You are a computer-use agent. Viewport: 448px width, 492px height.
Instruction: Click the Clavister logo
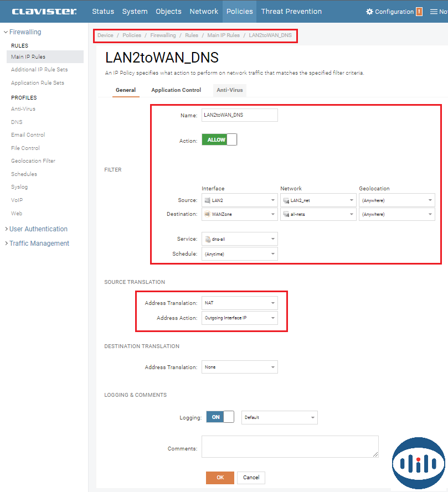(44, 11)
